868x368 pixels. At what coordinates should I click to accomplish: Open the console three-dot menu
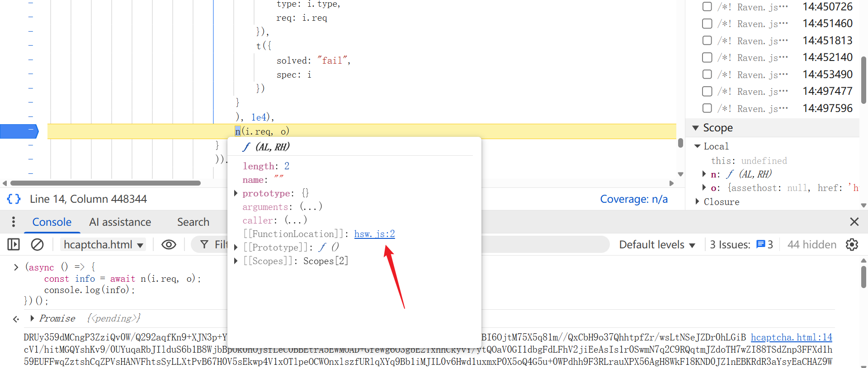(x=14, y=222)
